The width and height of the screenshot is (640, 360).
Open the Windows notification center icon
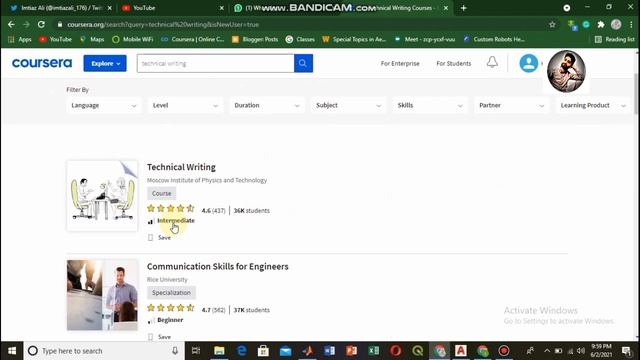coord(626,351)
